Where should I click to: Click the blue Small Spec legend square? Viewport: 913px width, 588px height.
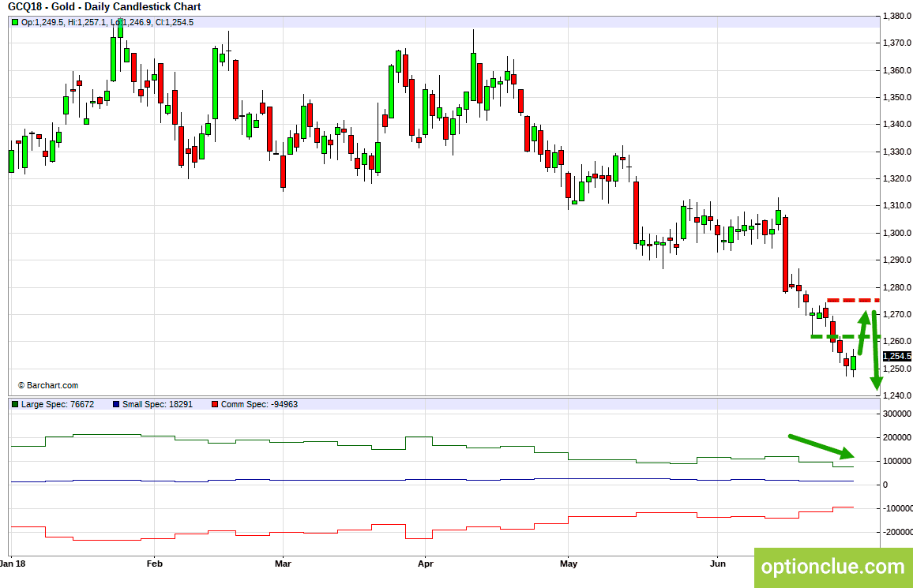pos(116,404)
